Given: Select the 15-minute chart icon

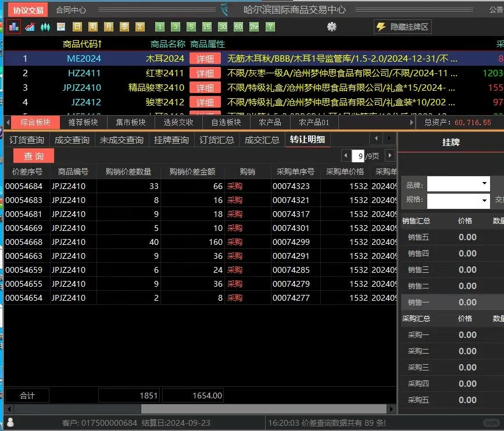Looking at the screenshot, I should (207, 27).
